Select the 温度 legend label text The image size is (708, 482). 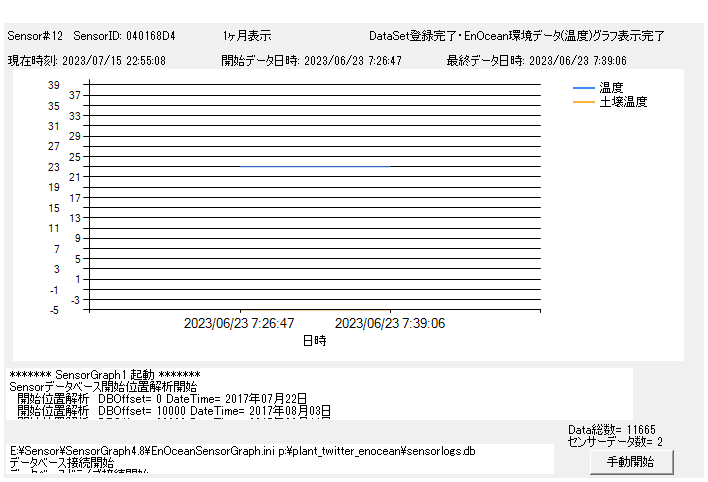pos(612,88)
